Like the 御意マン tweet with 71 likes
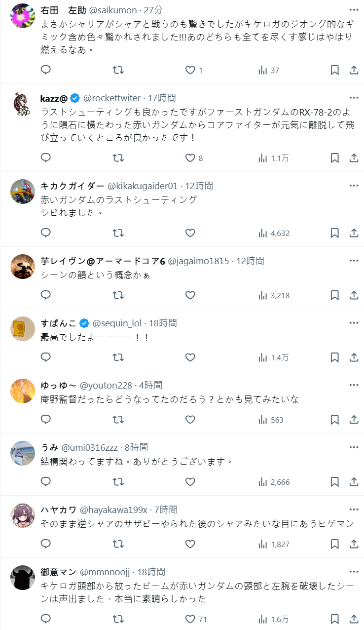364x630 pixels. click(x=190, y=619)
